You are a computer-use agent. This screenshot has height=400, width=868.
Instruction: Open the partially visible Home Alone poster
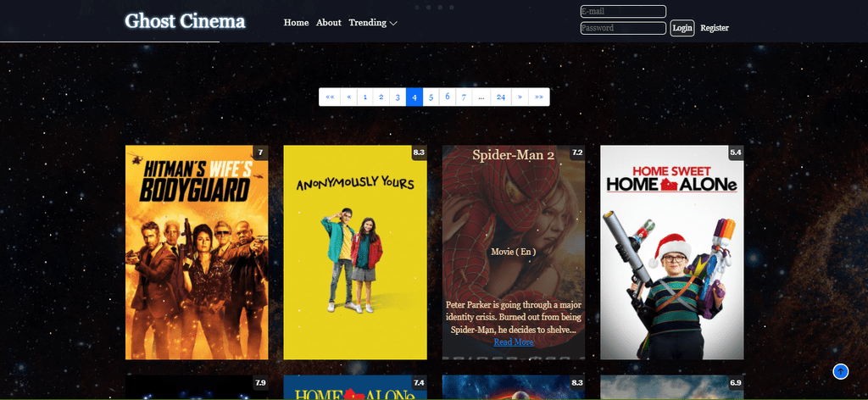tap(355, 388)
